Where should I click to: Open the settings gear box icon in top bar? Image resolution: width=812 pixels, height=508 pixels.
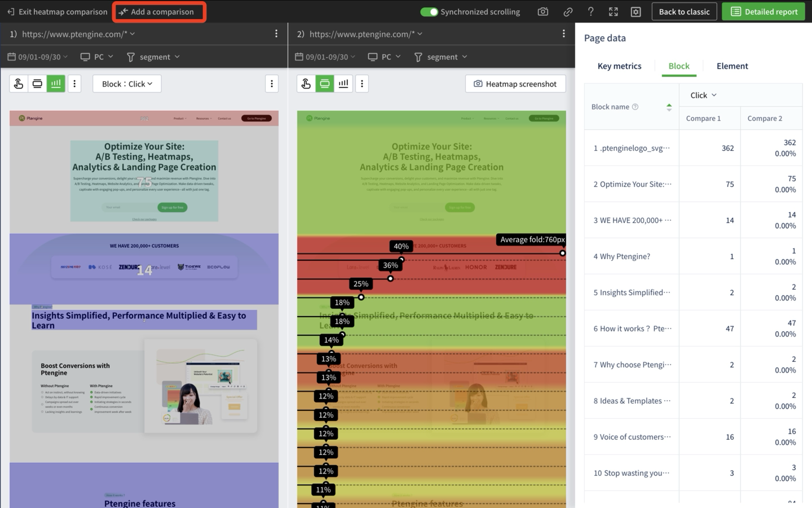(636, 12)
